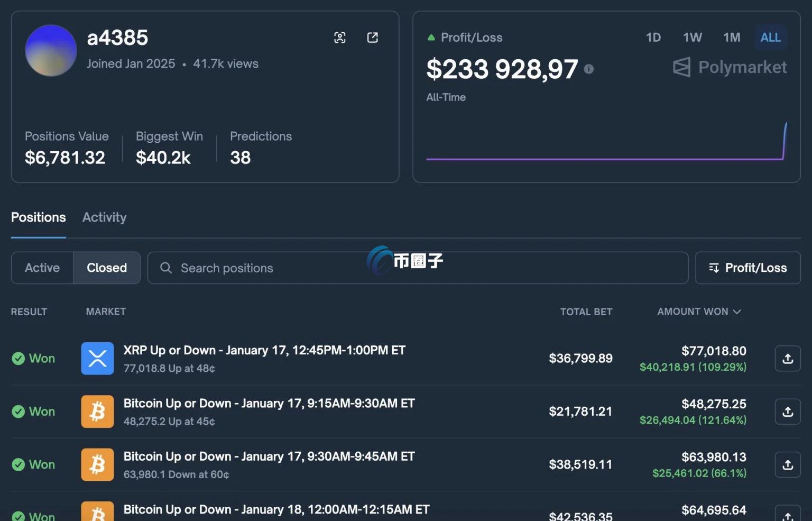Viewport: 812px width, 521px height.
Task: Sort by the Amount Won column chevron
Action: (x=737, y=312)
